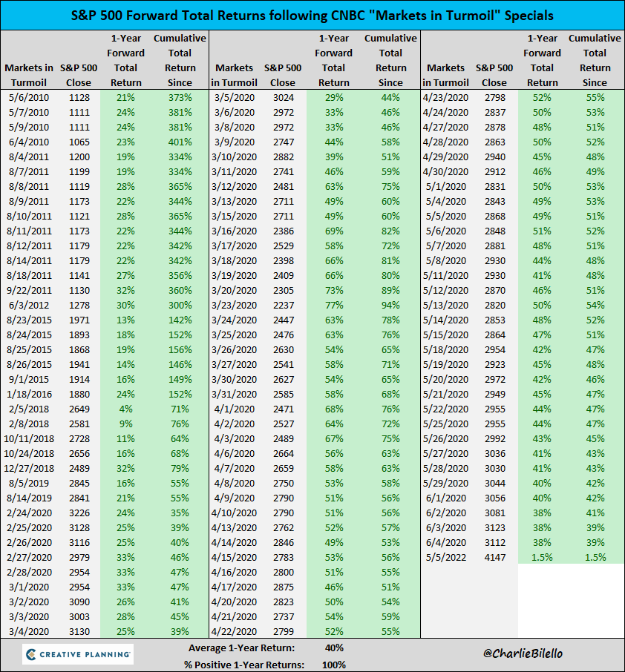625x672 pixels.
Task: Click the 77% one-year forward return cell
Action: pyautogui.click(x=333, y=305)
